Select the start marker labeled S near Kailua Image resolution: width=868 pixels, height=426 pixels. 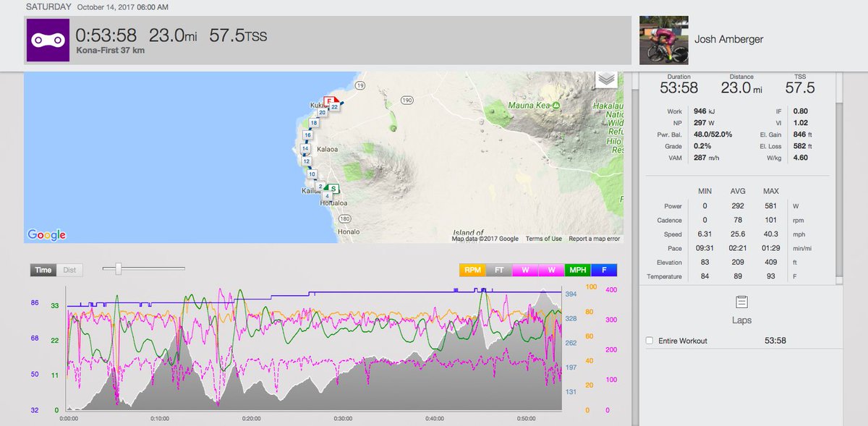pyautogui.click(x=332, y=189)
